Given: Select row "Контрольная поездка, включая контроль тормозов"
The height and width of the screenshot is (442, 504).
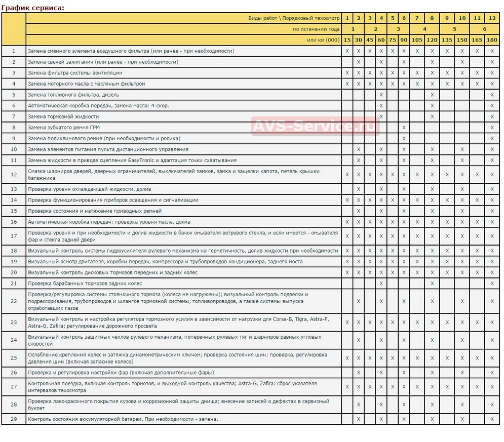Looking at the screenshot, I should pyautogui.click(x=251, y=387).
